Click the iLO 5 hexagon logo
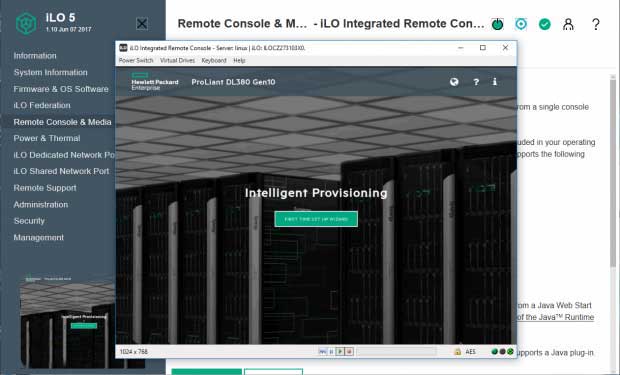 pos(26,23)
